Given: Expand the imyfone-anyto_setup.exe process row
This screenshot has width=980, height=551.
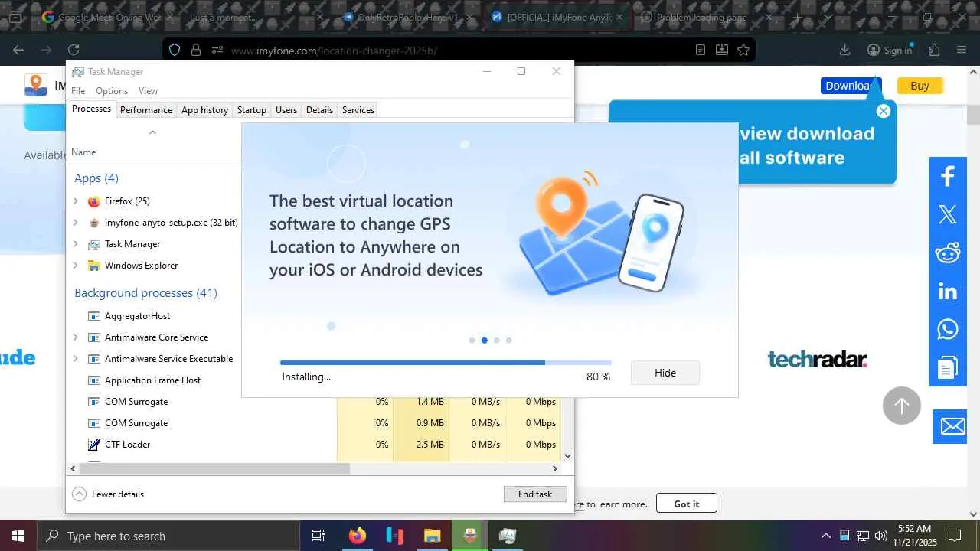Looking at the screenshot, I should coord(76,223).
